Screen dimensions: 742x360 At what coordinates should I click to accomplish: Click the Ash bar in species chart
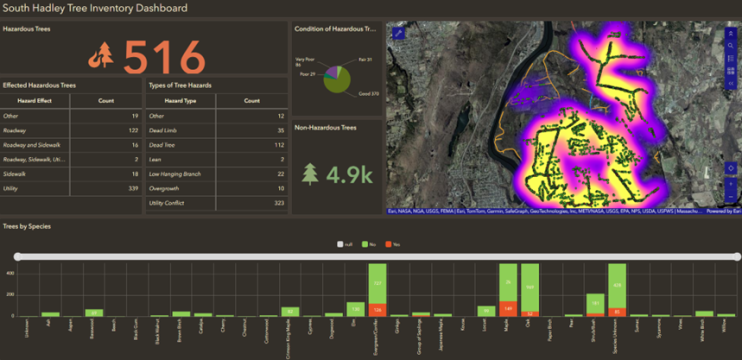[x=51, y=314]
